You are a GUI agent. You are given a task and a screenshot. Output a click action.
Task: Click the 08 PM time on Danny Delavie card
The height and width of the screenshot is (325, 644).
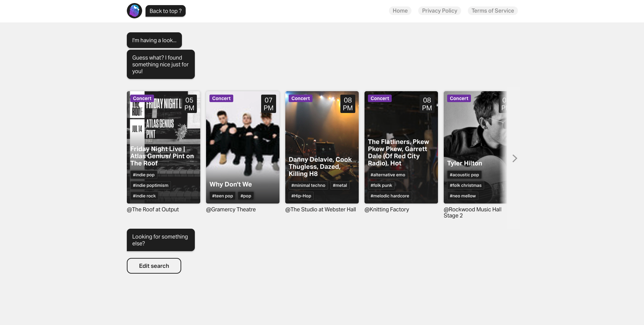348,104
